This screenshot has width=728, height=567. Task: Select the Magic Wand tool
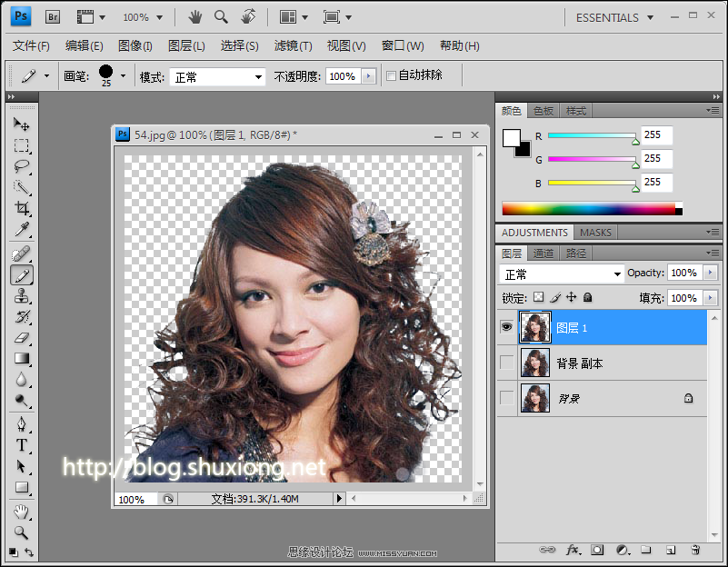coord(21,187)
